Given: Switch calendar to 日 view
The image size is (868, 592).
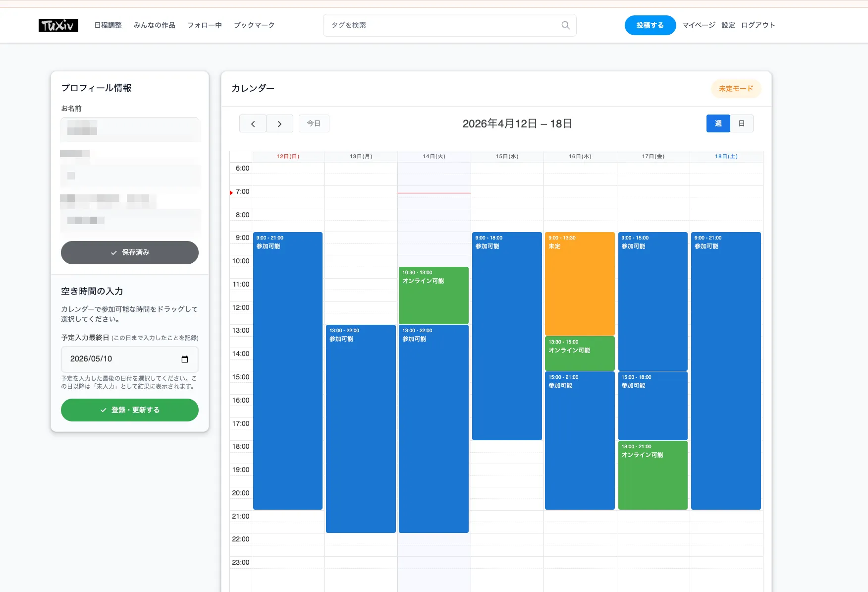Looking at the screenshot, I should (741, 124).
